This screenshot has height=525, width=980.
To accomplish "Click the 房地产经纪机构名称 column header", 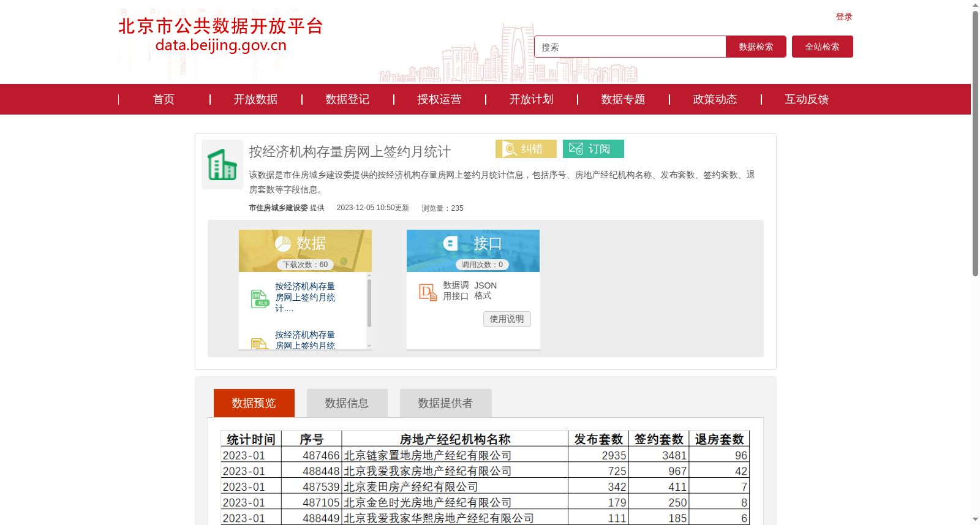I will 455,439.
